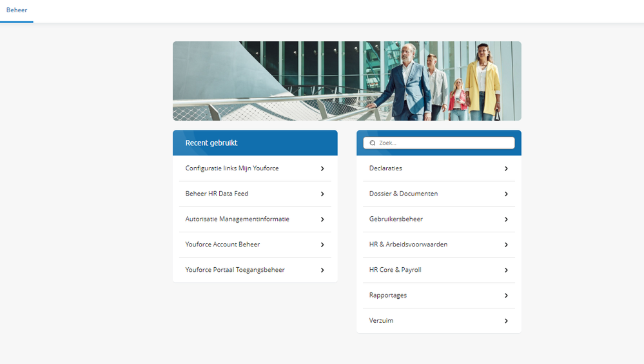Click chevron for Youforce Account Beheer
The width and height of the screenshot is (644, 364).
(322, 245)
